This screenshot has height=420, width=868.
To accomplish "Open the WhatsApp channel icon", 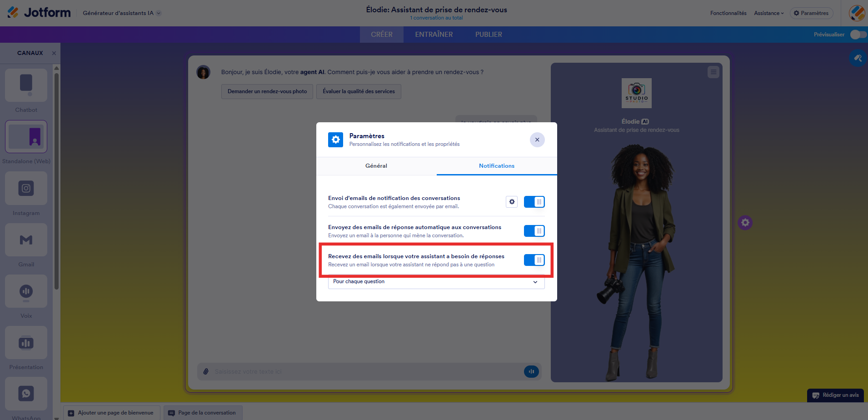I will (26, 394).
